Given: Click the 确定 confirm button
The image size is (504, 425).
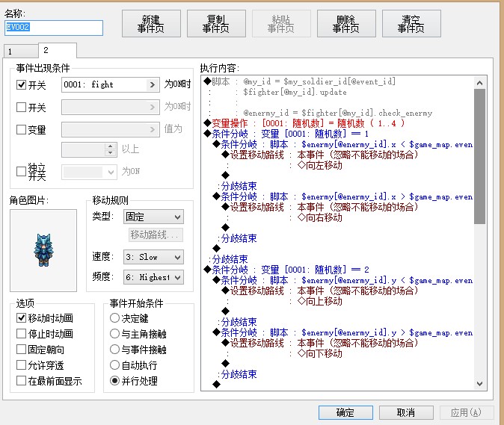Looking at the screenshot, I should coord(345,412).
